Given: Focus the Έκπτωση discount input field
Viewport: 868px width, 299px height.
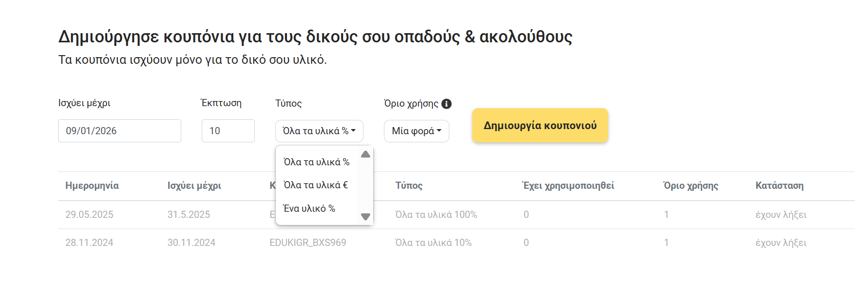Looking at the screenshot, I should pyautogui.click(x=228, y=131).
